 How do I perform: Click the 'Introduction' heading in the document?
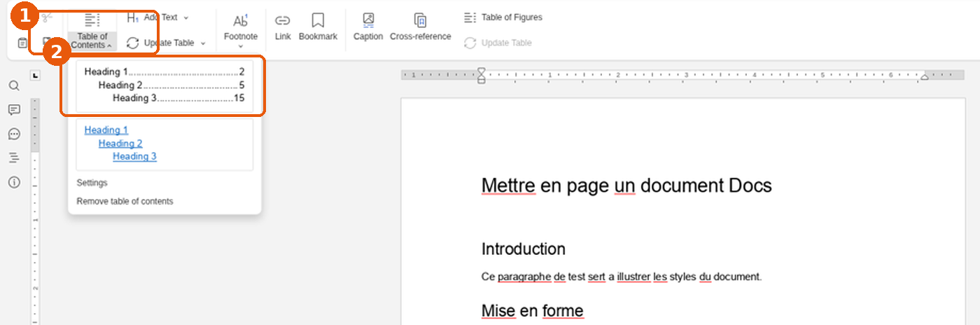coord(524,249)
